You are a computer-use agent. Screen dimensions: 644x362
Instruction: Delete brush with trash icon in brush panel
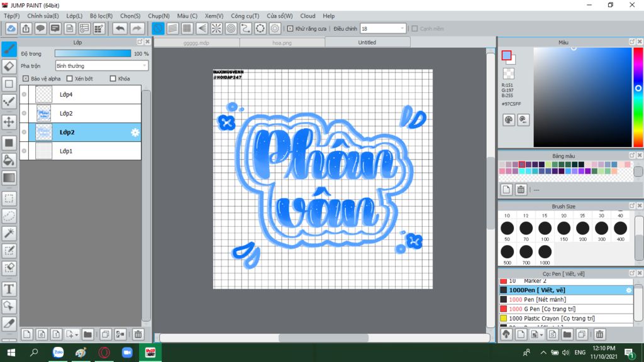[599, 334]
